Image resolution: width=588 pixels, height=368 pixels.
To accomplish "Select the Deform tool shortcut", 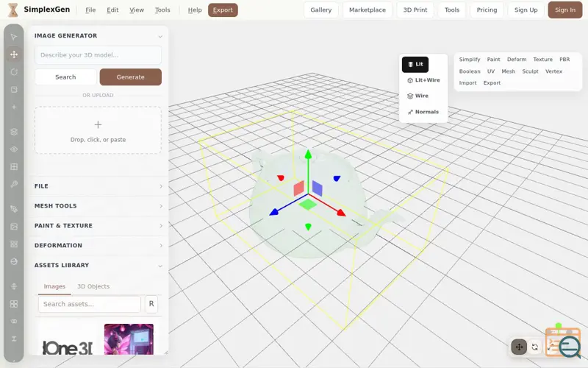I will [517, 60].
